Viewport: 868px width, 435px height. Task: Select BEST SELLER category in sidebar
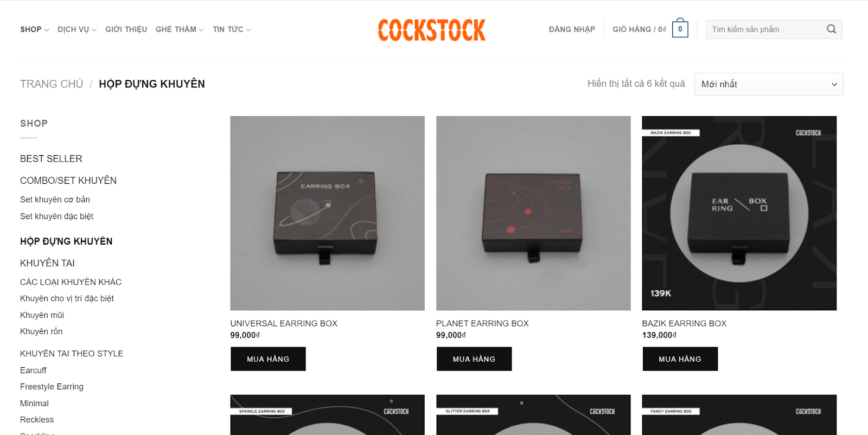click(51, 159)
